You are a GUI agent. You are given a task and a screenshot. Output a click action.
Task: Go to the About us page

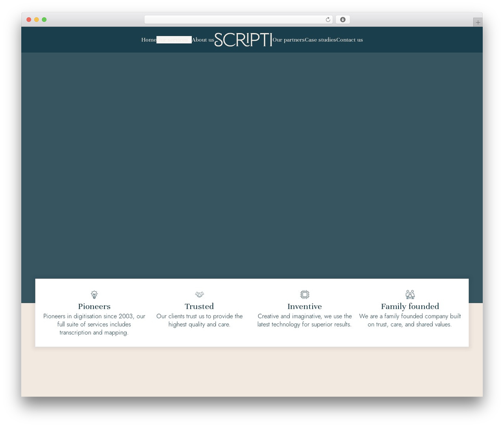coord(203,40)
